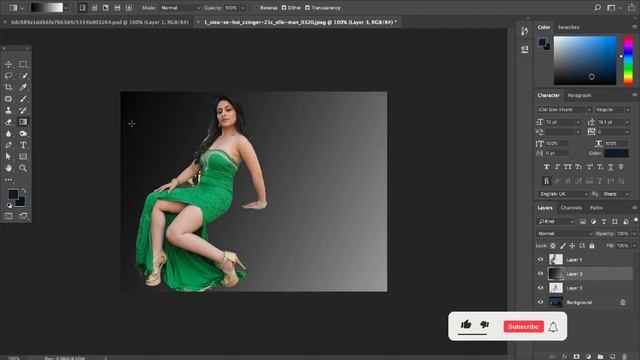Image resolution: width=640 pixels, height=360 pixels.
Task: Select the Eyedropper tool
Action: pyautogui.click(x=23, y=87)
